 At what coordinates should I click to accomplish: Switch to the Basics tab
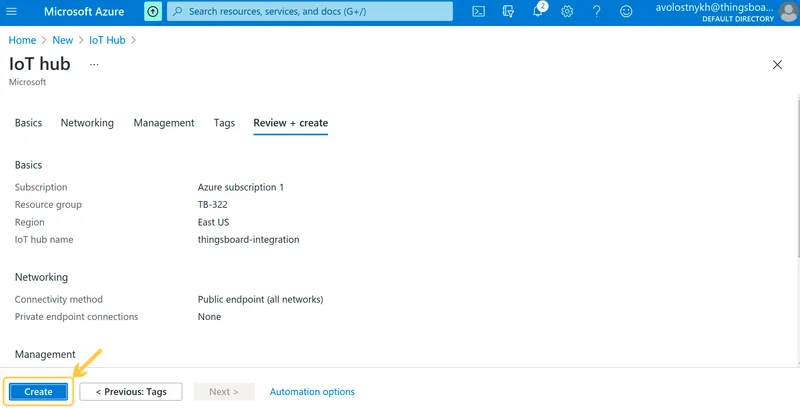pyautogui.click(x=29, y=123)
